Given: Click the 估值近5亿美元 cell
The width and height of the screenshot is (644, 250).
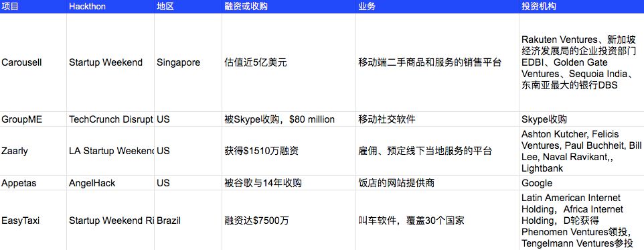Looking at the screenshot, I should click(289, 62).
